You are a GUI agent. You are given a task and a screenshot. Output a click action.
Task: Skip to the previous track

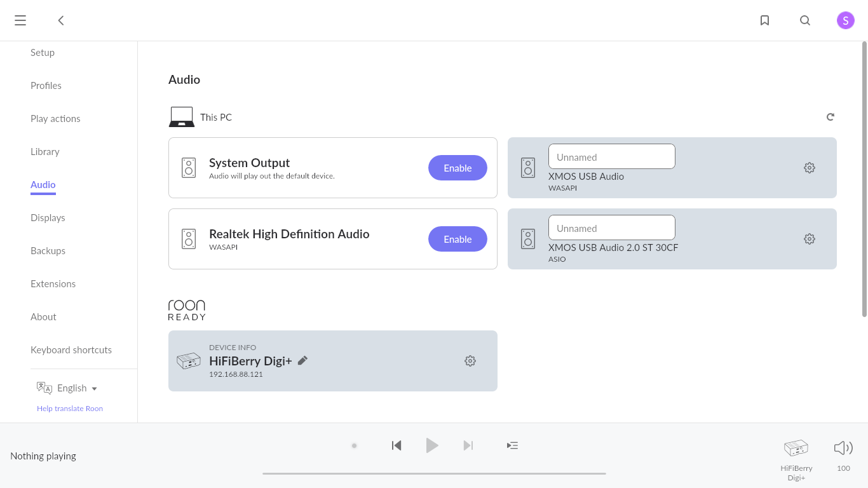click(397, 445)
